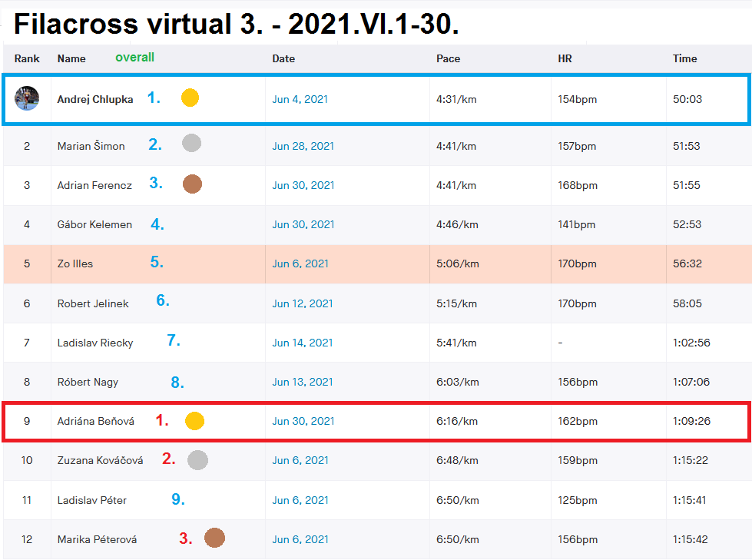This screenshot has height=560, width=752.
Task: Click silver medal beside Marian Šimon
Action: point(192,143)
